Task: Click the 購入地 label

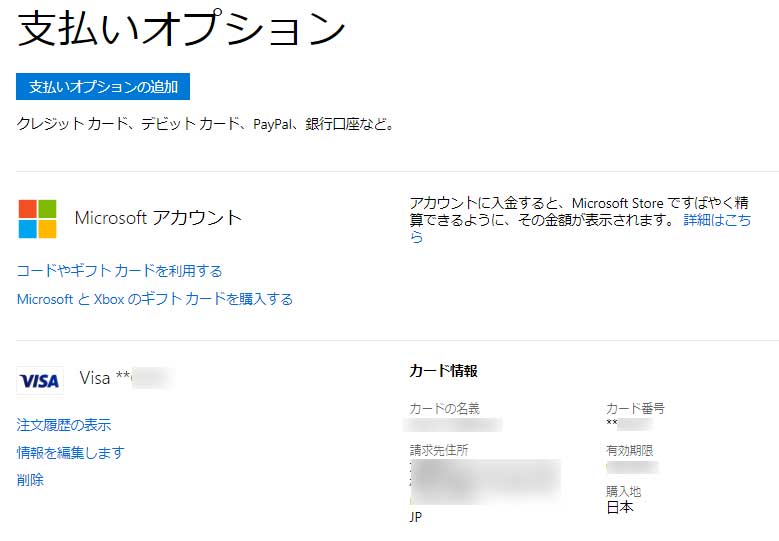Action: (x=623, y=492)
